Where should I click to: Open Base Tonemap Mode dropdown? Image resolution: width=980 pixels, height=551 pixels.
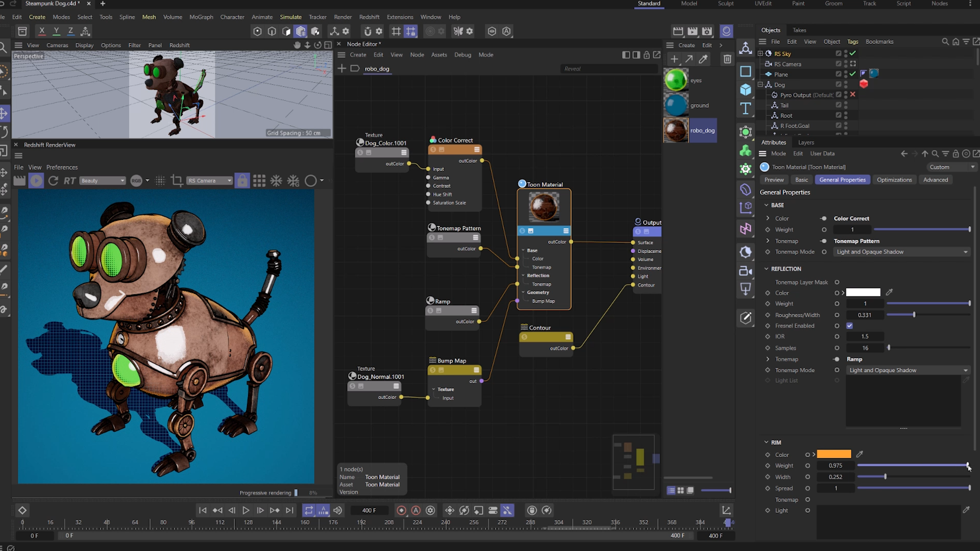(x=901, y=252)
